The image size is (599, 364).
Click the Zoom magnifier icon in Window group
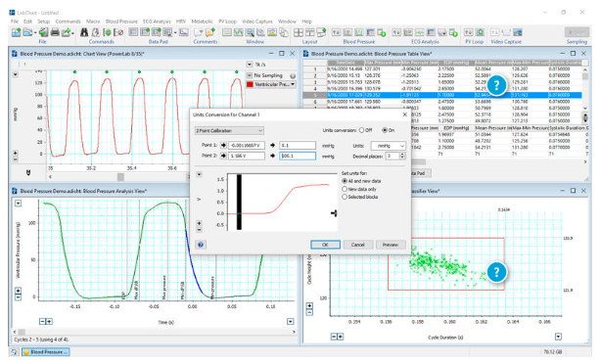click(250, 32)
